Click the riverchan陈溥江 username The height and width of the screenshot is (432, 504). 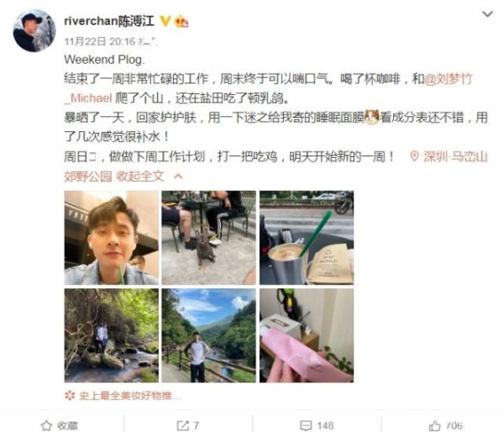(x=109, y=21)
